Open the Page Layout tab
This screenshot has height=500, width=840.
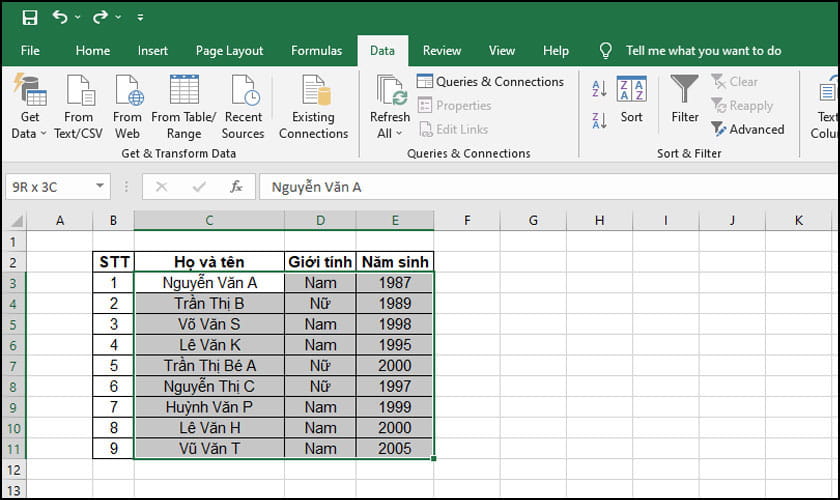229,51
